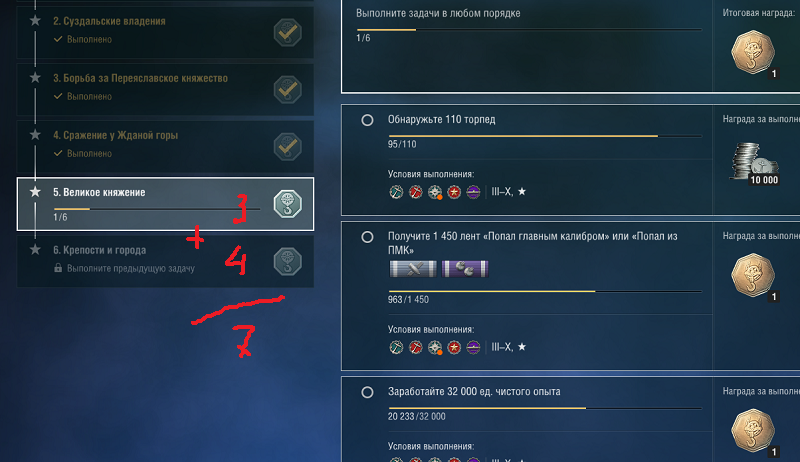Screen dimensions: 800x462
Task: Open mission 6. Крепости и города
Action: [165, 261]
